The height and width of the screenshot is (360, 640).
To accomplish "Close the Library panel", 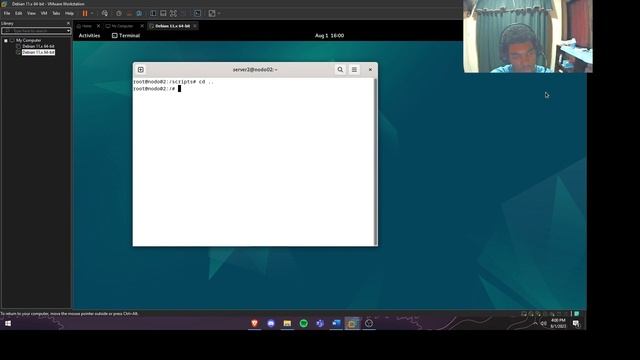I will coord(68,23).
